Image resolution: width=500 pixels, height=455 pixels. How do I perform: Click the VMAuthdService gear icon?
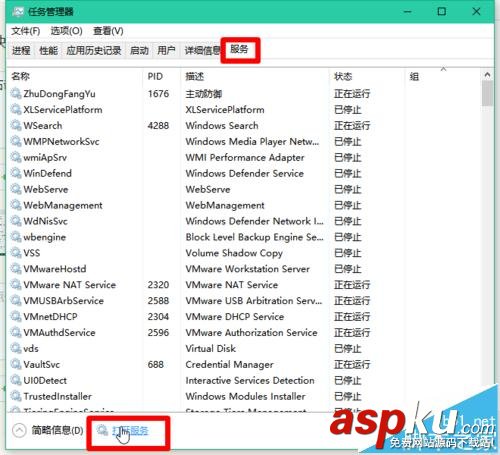pos(16,332)
